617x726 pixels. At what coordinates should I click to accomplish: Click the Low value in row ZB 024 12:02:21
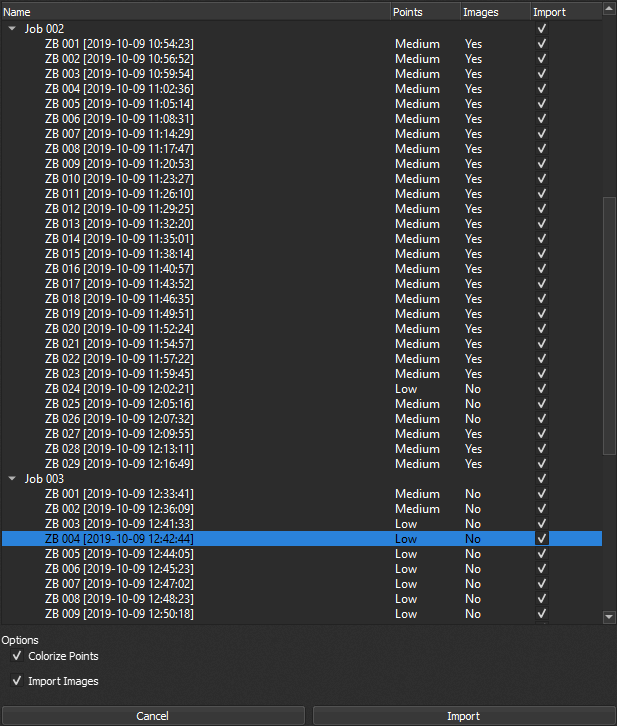click(406, 389)
